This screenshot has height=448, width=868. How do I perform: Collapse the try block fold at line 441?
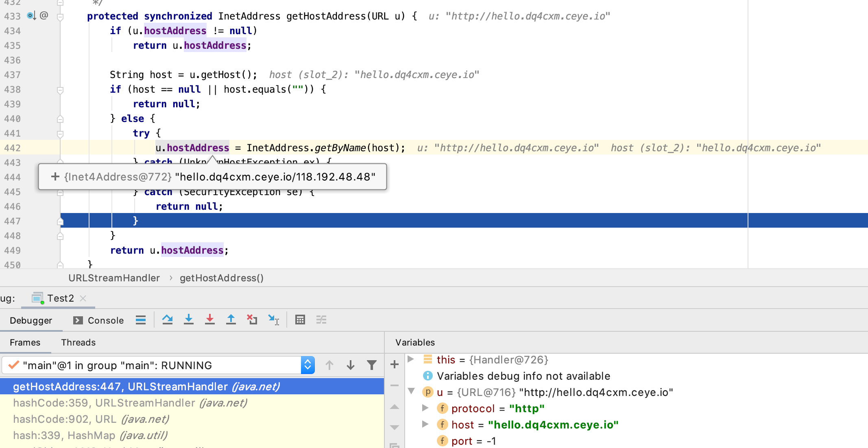pos(60,134)
